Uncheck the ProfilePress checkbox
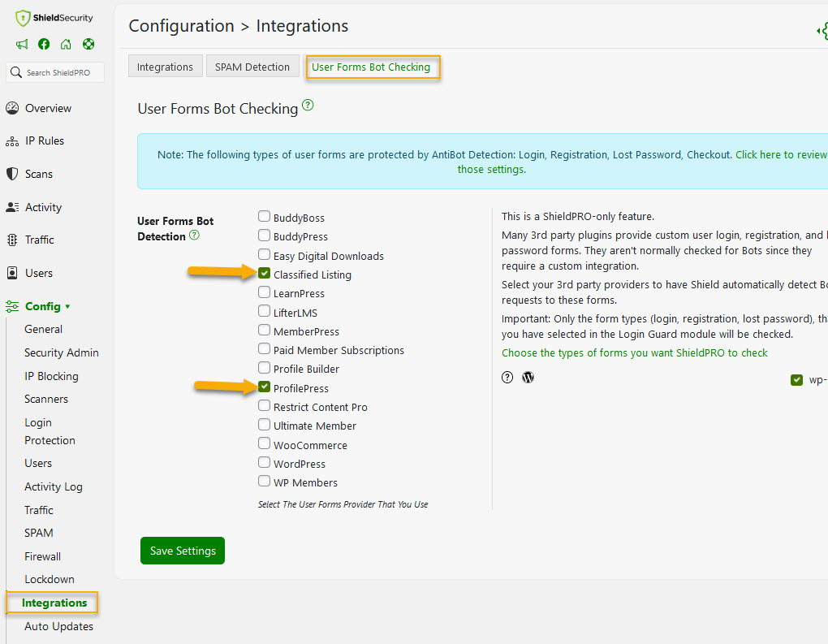The height and width of the screenshot is (644, 828). [264, 387]
